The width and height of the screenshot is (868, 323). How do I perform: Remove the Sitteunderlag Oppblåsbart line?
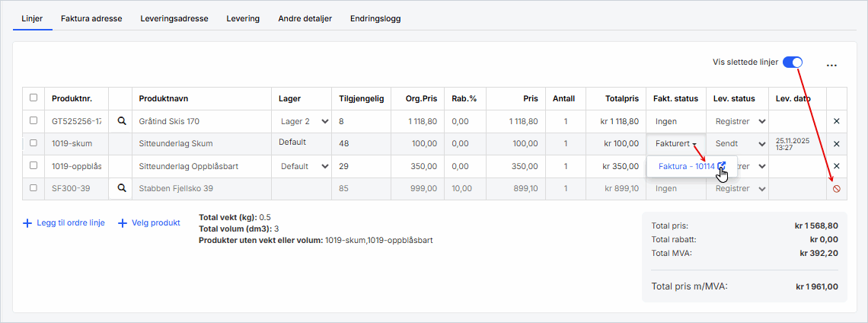(836, 166)
